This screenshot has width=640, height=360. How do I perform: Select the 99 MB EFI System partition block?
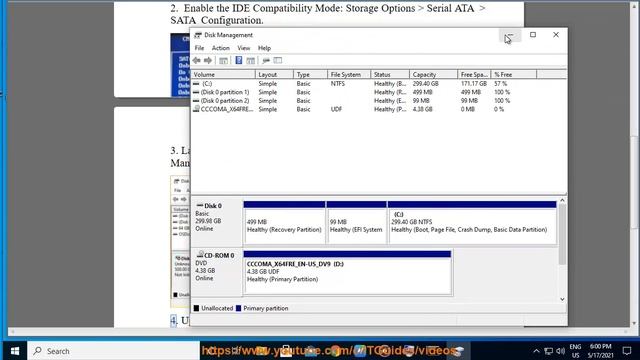(x=356, y=222)
